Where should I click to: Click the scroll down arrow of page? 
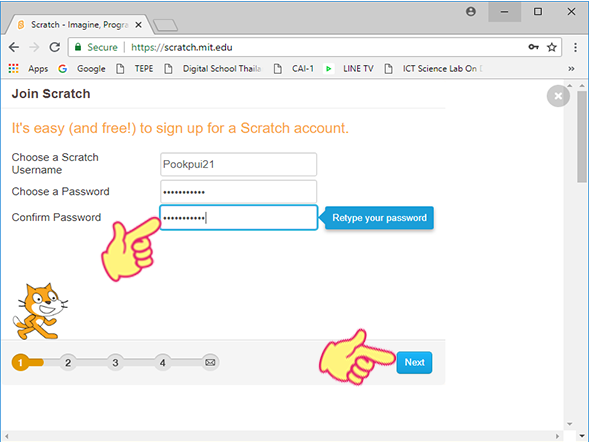pos(582,436)
